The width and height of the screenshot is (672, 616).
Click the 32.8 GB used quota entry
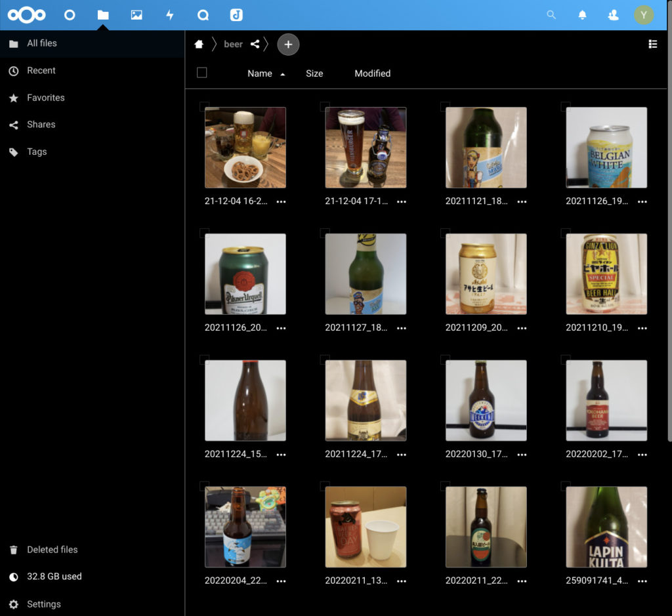[92, 577]
